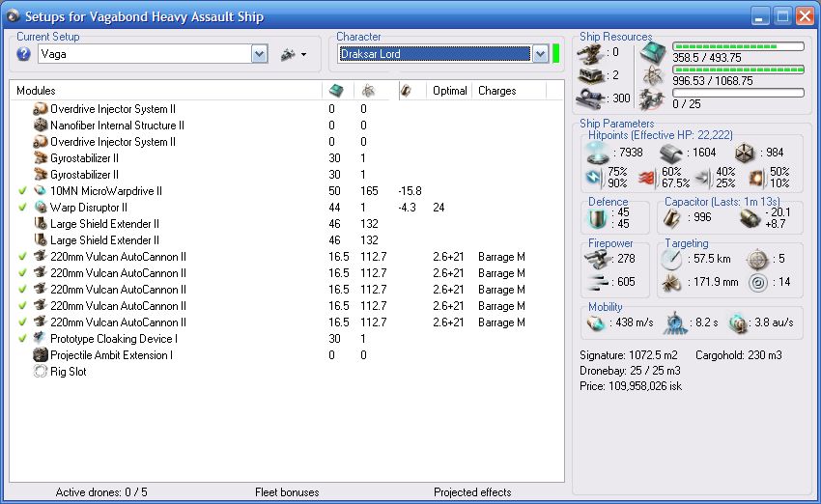Expand the Character dropdown arrow
The width and height of the screenshot is (821, 504).
540,54
